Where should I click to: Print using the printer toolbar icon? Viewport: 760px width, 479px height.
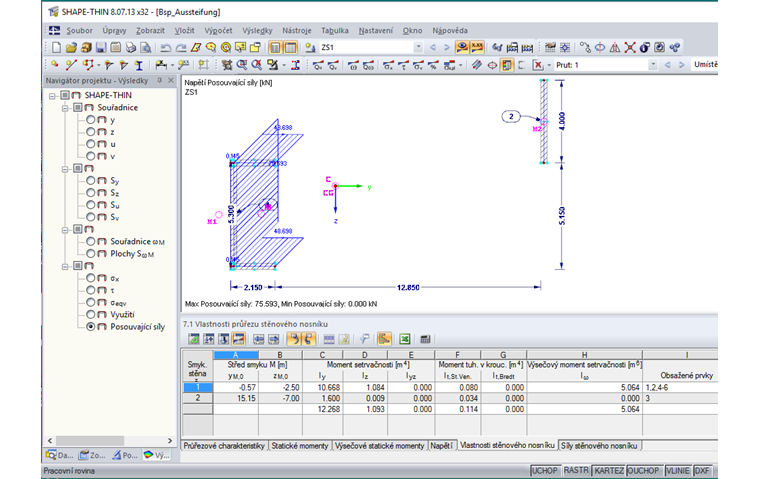coord(130,48)
